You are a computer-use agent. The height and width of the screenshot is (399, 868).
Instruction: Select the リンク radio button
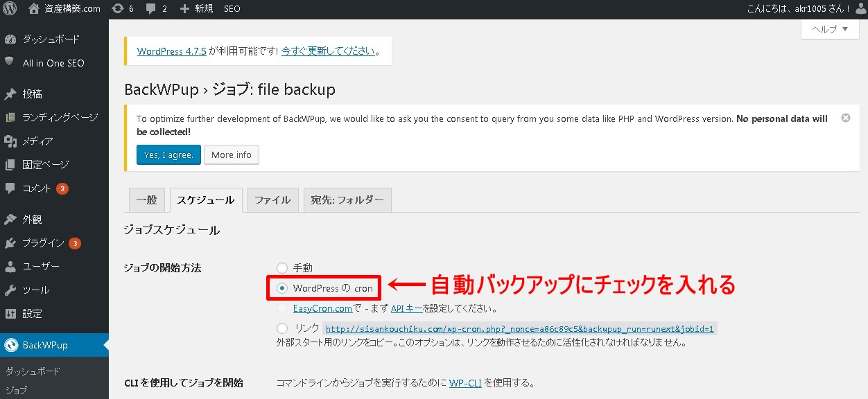click(x=281, y=328)
